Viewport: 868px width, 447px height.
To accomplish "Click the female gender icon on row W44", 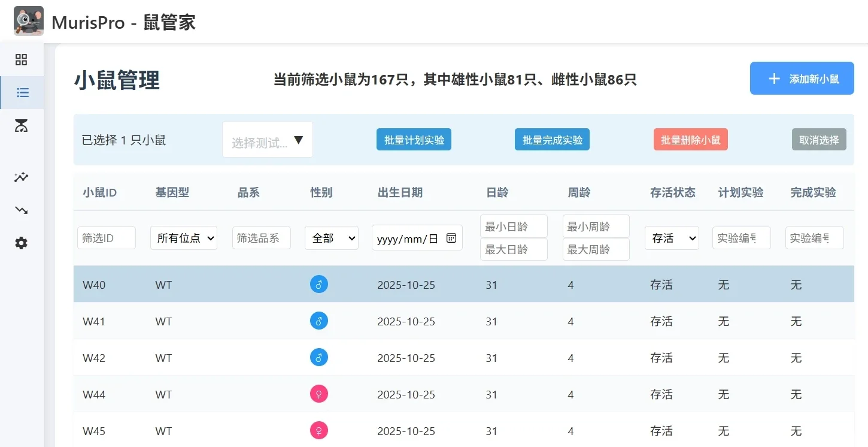I will tap(318, 394).
